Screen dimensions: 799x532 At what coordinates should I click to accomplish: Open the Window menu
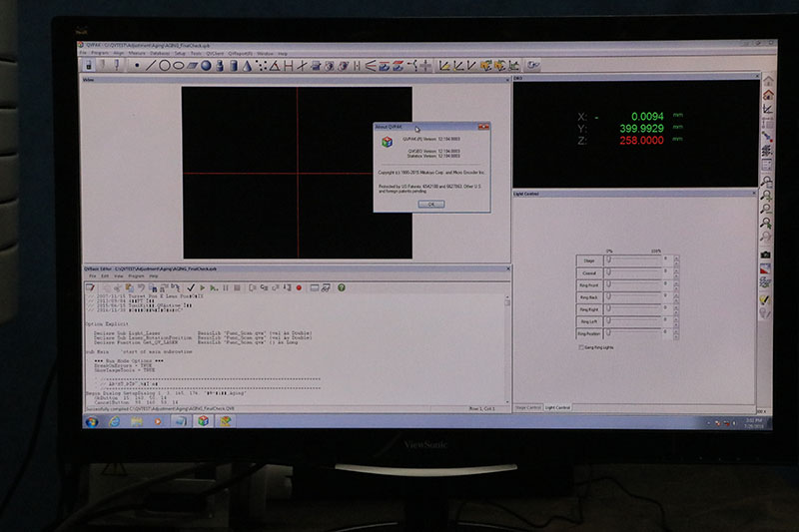(265, 53)
